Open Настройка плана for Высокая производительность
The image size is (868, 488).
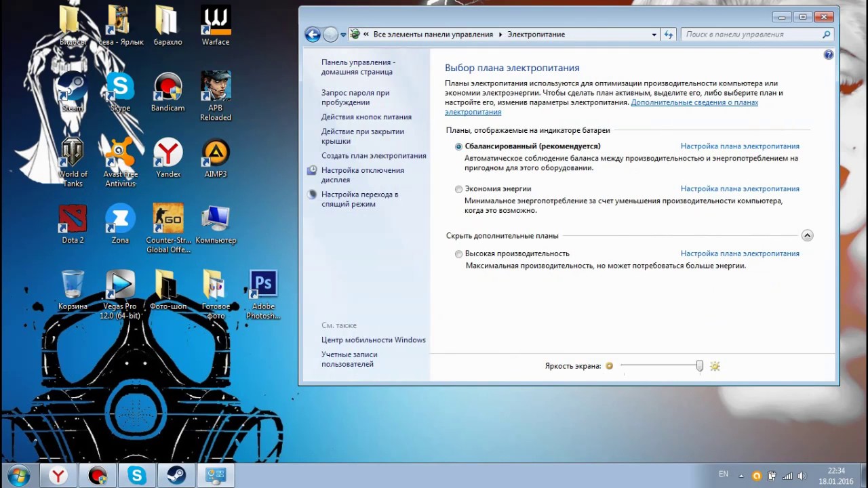click(x=740, y=253)
